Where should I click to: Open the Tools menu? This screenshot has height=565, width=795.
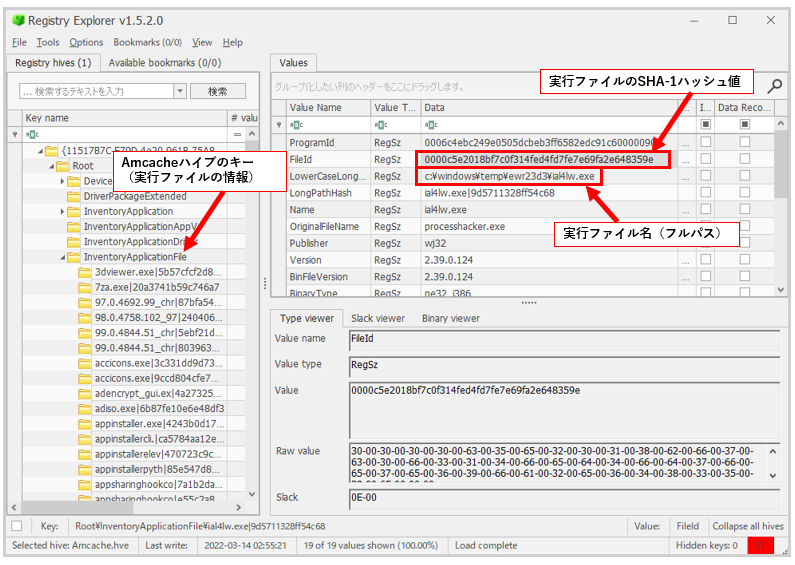pos(48,42)
